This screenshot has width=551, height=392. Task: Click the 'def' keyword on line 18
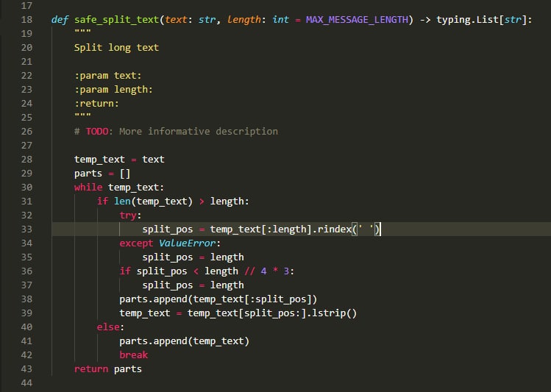click(60, 20)
